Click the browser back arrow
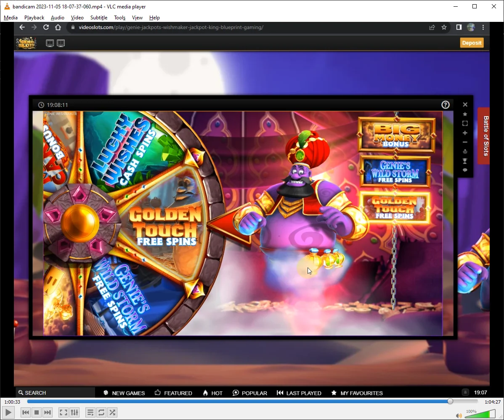This screenshot has width=504, height=420. [x=22, y=27]
